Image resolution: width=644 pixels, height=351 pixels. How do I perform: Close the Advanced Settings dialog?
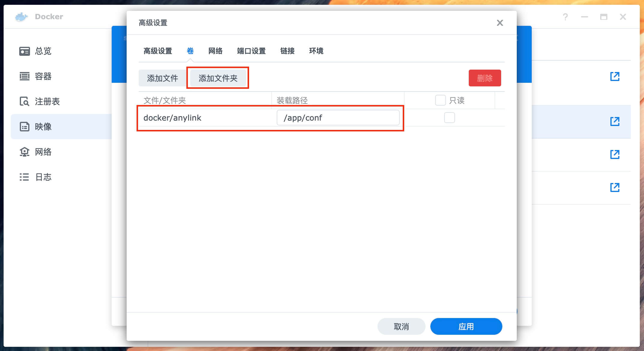tap(500, 23)
